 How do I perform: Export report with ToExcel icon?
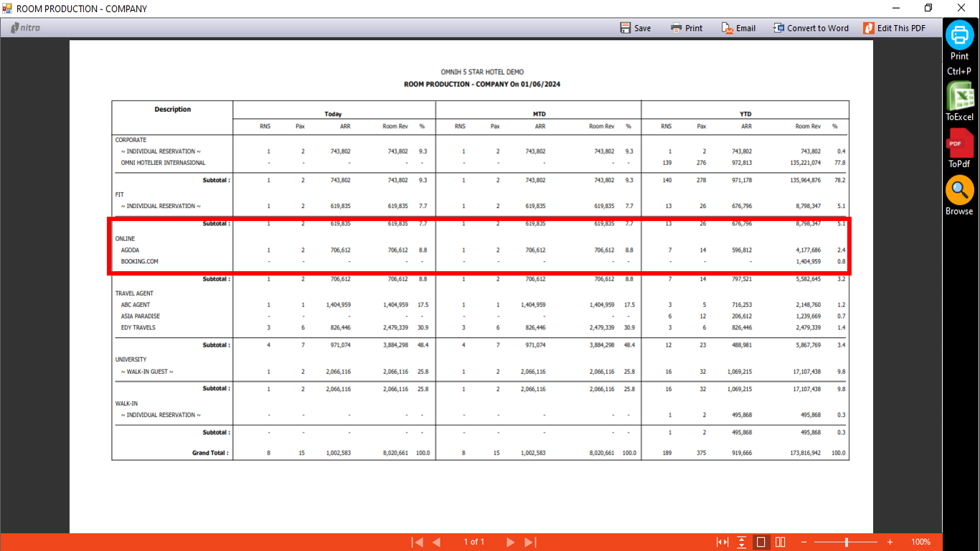(x=959, y=95)
